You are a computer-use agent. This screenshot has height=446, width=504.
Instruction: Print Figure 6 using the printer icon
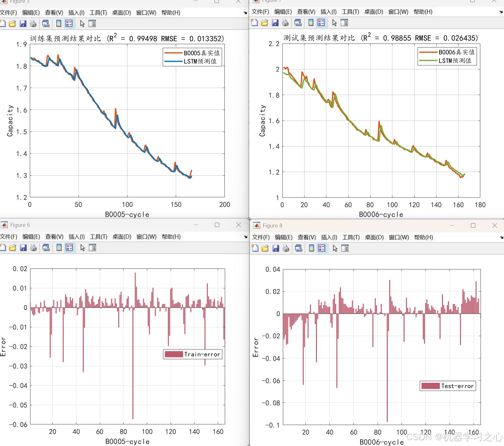[33, 248]
